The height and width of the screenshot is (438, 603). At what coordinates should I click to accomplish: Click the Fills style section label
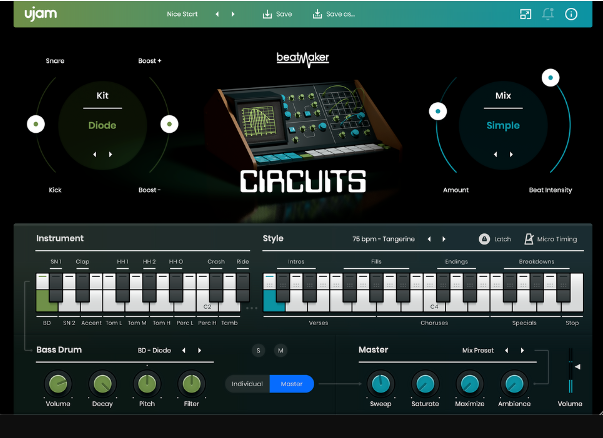[x=376, y=261]
